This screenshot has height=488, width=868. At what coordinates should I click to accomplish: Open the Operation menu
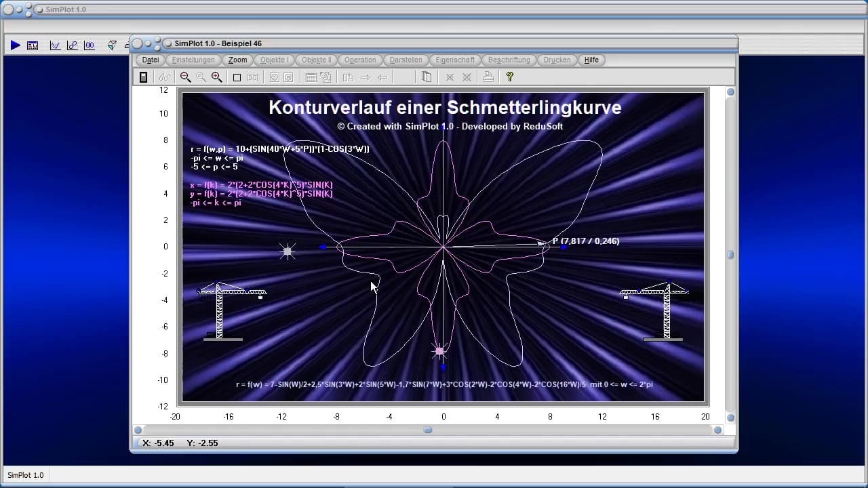360,60
